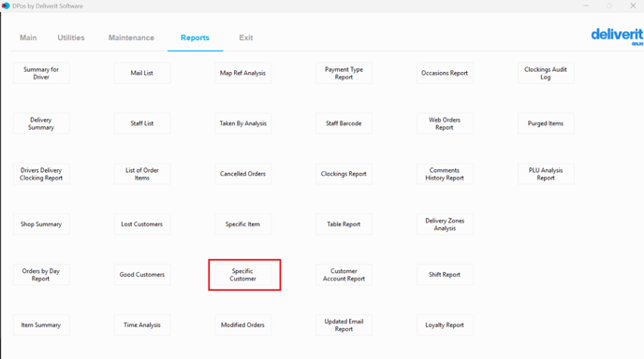Viewport: 644px width, 359px height.
Task: Open Orders by Day Report
Action: pyautogui.click(x=41, y=275)
